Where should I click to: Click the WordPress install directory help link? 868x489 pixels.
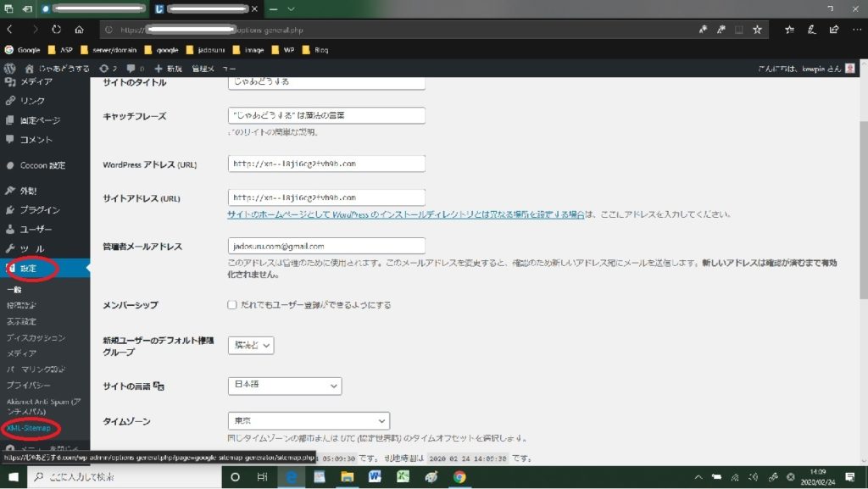(x=405, y=214)
